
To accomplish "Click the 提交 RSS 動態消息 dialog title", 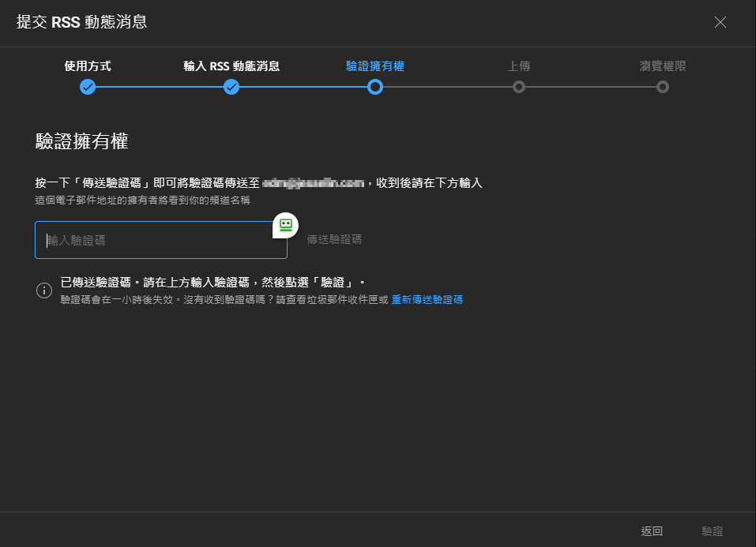I will [x=82, y=22].
